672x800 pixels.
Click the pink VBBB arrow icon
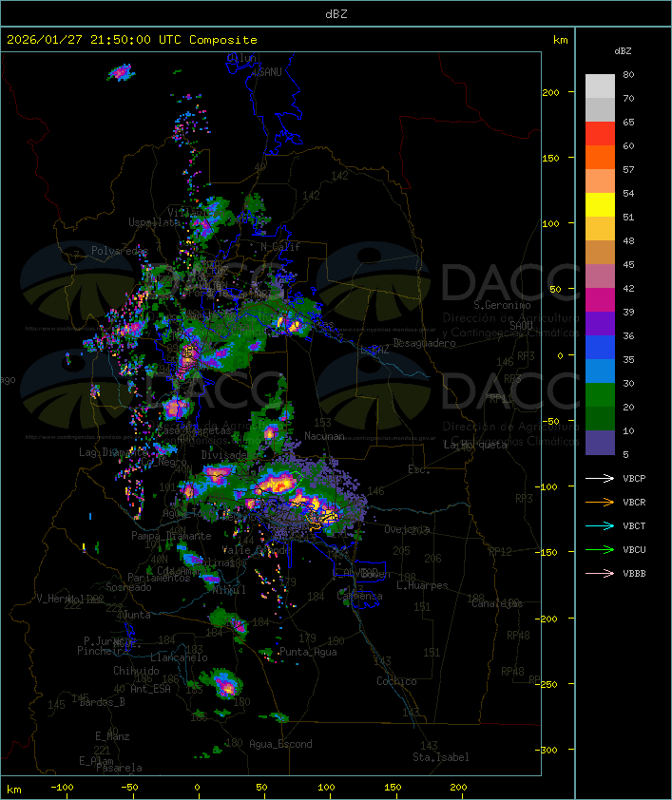click(x=600, y=574)
